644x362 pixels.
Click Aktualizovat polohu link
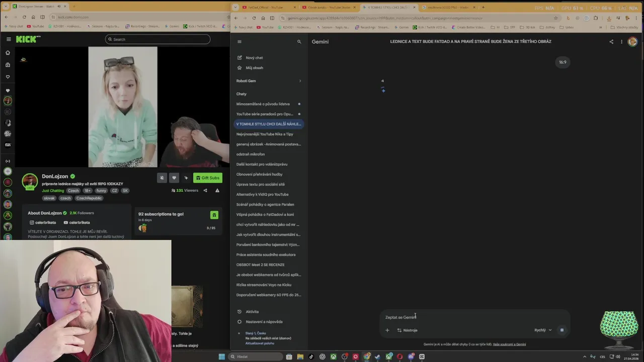[x=260, y=343]
